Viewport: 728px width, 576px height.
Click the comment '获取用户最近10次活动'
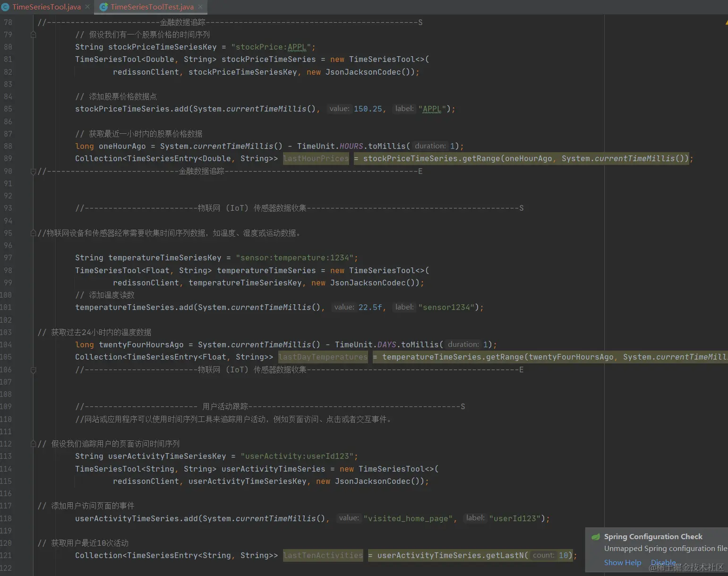point(90,543)
